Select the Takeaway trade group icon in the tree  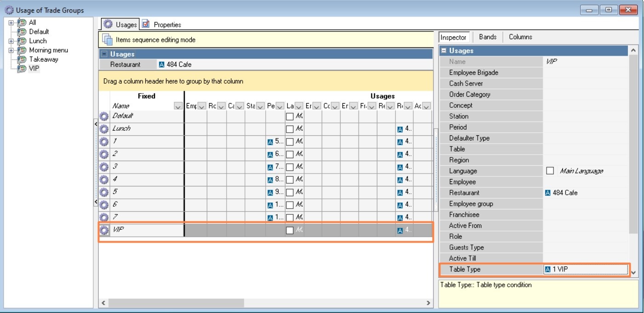coord(22,59)
